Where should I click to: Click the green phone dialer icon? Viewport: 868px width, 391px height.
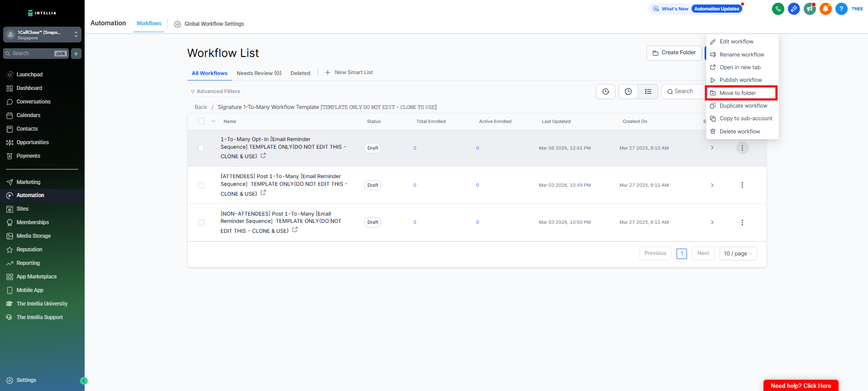coord(778,9)
